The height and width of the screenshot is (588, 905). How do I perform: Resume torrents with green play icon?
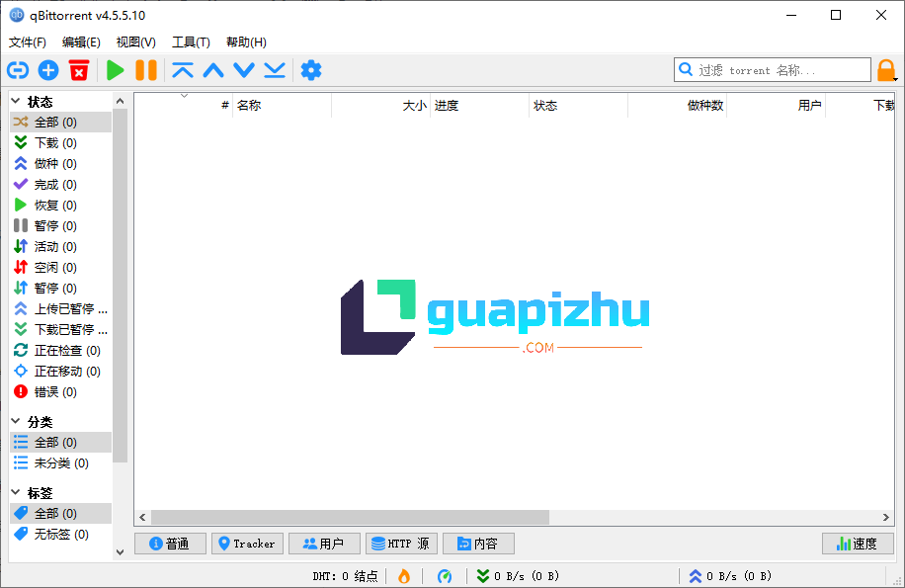(x=116, y=70)
